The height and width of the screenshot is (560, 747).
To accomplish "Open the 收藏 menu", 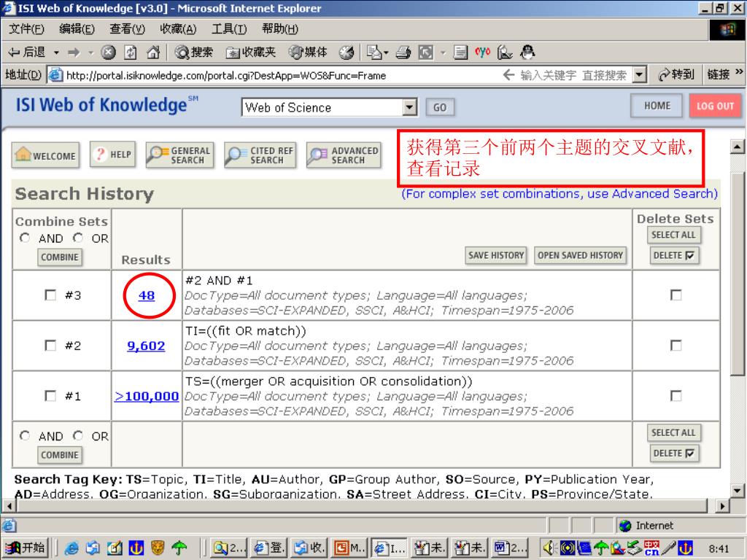I will coord(178,29).
